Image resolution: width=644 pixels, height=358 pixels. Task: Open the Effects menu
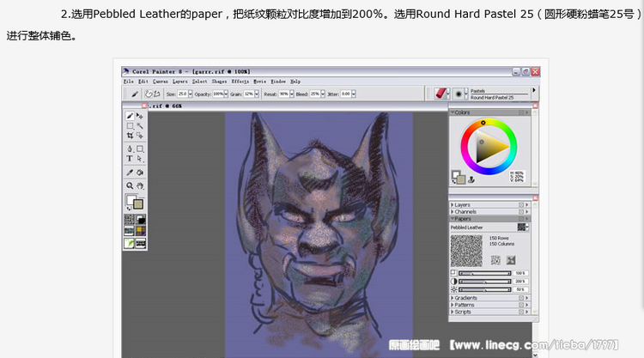[240, 81]
